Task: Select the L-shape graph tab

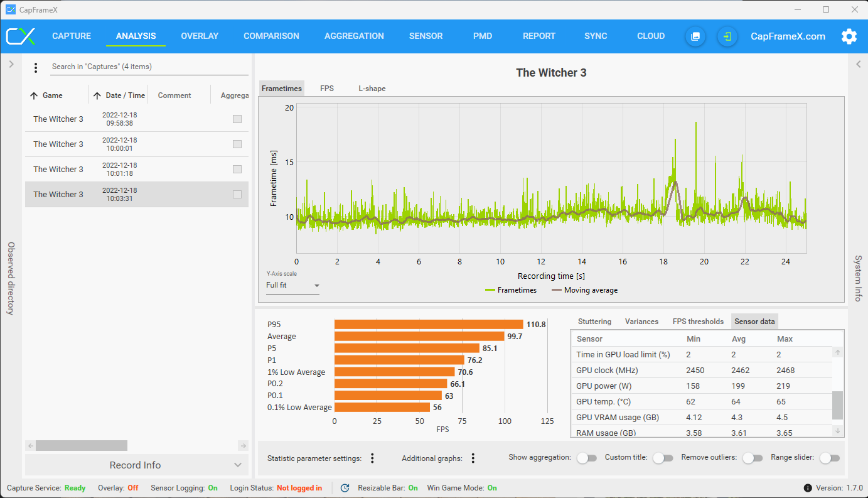Action: [372, 89]
